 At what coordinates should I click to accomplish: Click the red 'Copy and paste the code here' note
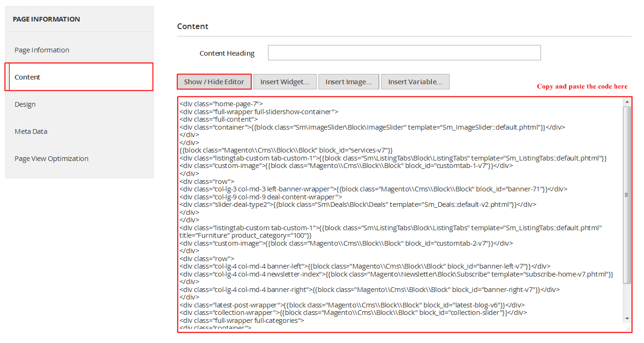[582, 87]
